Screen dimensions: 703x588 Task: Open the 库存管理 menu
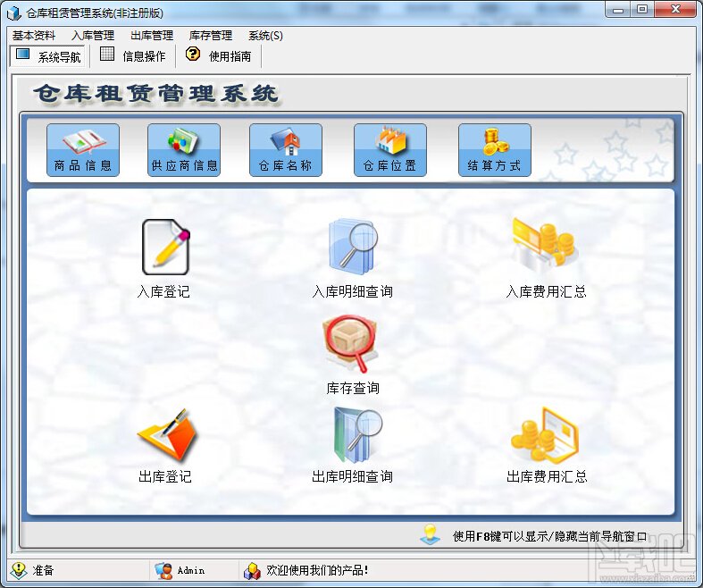211,36
